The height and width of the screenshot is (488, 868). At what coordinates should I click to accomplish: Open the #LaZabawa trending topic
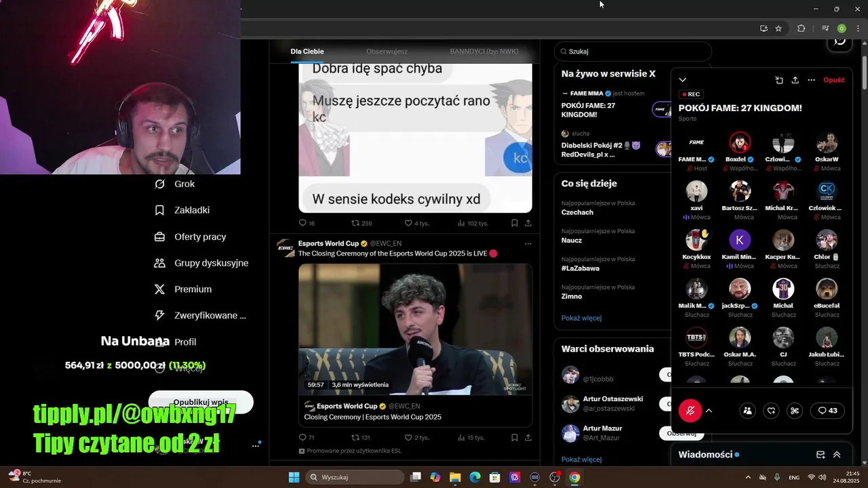tap(580, 268)
